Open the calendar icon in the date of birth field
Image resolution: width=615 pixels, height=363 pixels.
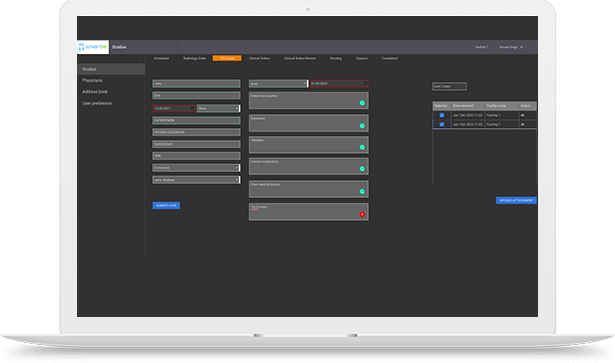(x=193, y=108)
